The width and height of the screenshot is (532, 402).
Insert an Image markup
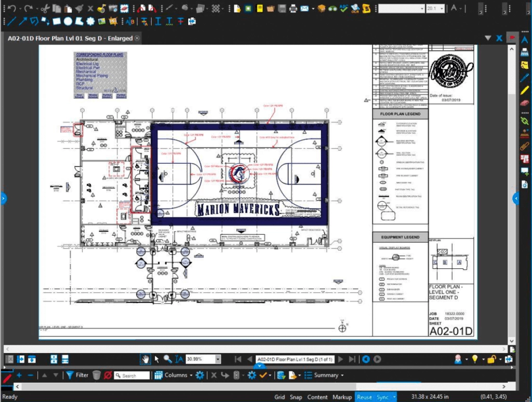pyautogui.click(x=102, y=21)
